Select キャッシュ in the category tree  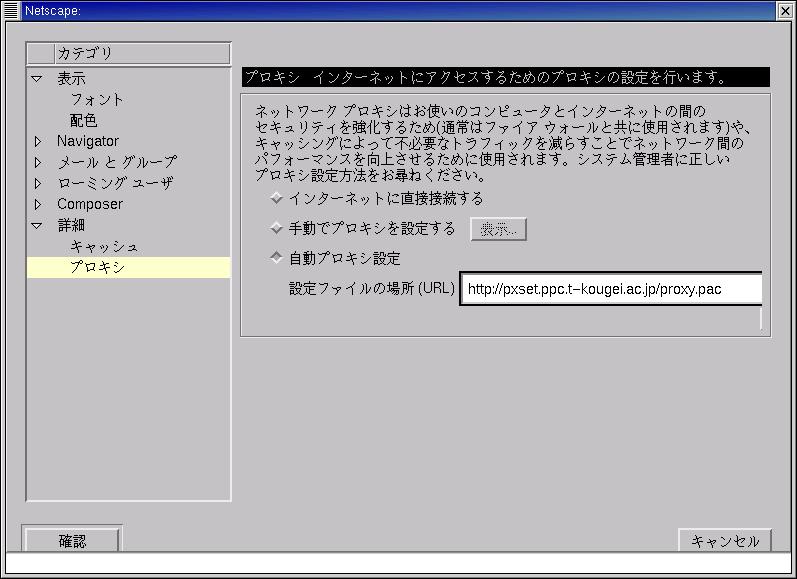(x=104, y=247)
